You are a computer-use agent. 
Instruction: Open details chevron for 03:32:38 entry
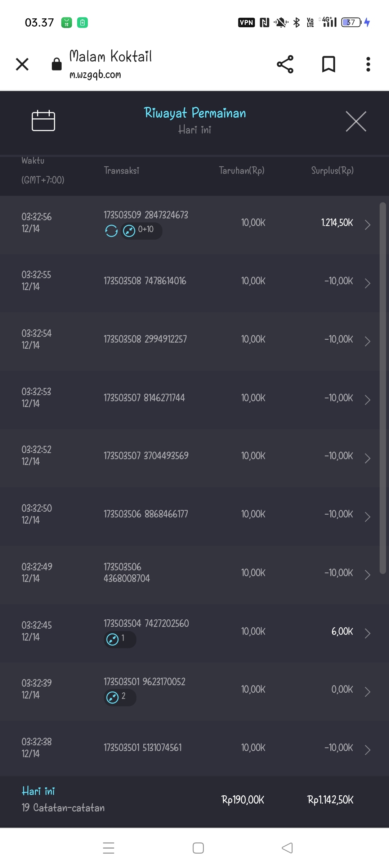(367, 750)
